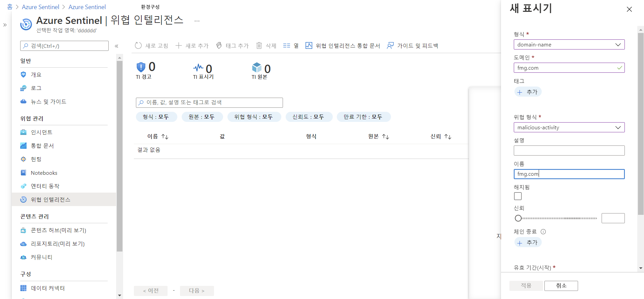Open 로그 in the sidebar
Image resolution: width=644 pixels, height=299 pixels.
[64, 88]
